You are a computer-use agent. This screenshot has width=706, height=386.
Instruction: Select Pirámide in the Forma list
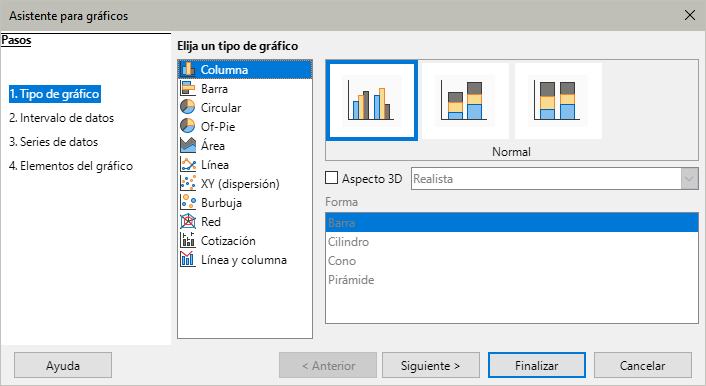(512, 280)
